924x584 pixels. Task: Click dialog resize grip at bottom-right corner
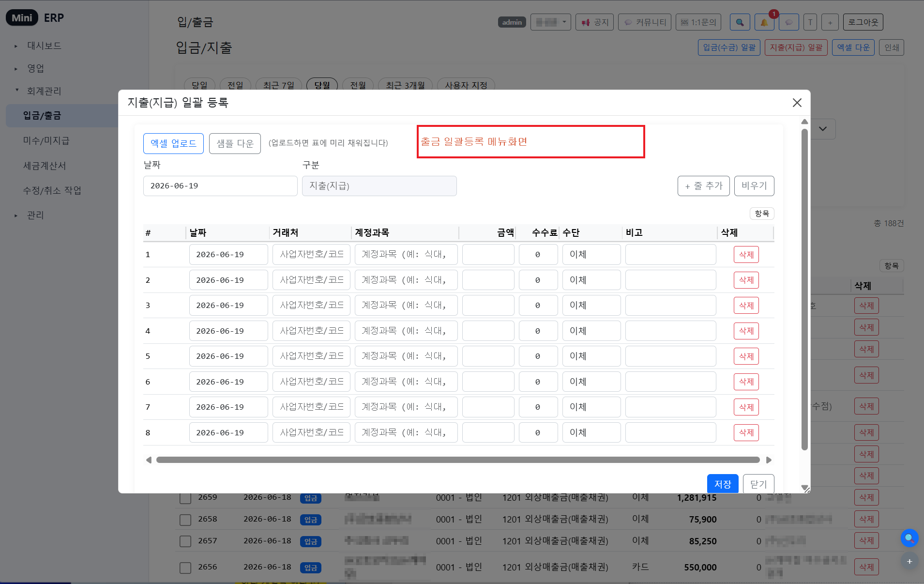click(x=806, y=490)
